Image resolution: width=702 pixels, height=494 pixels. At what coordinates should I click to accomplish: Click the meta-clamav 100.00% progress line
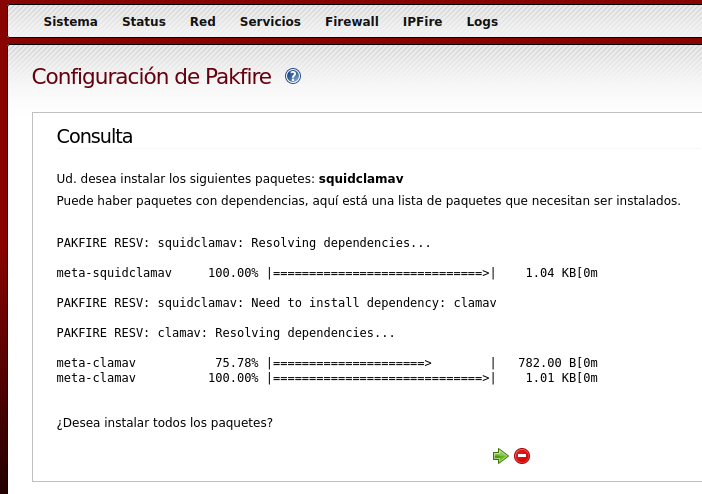(x=327, y=378)
